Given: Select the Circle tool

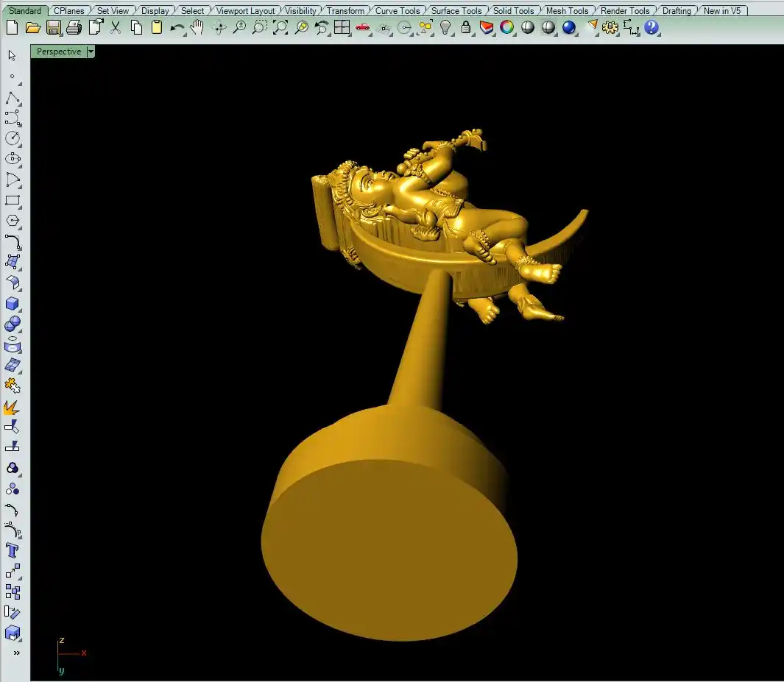Looking at the screenshot, I should (12, 138).
